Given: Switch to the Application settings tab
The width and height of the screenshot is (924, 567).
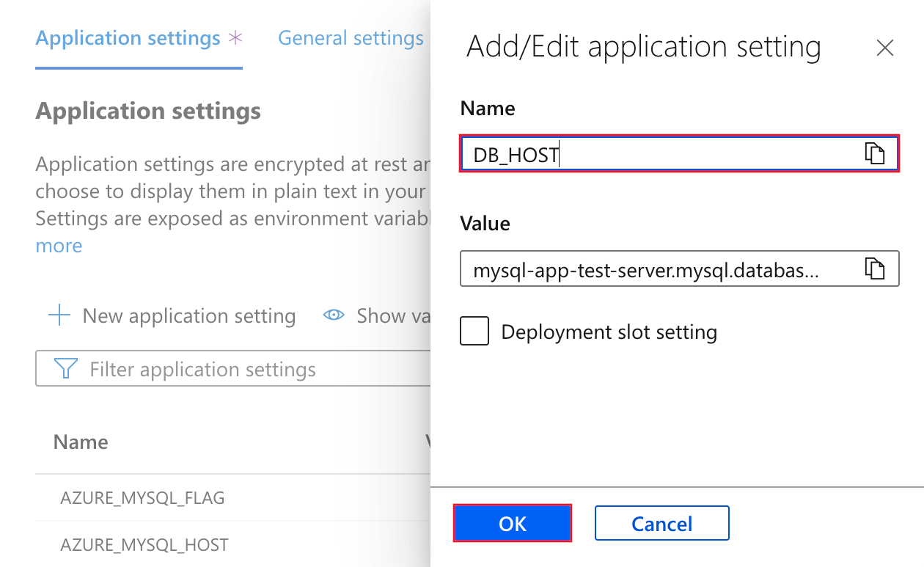Looking at the screenshot, I should point(128,39).
